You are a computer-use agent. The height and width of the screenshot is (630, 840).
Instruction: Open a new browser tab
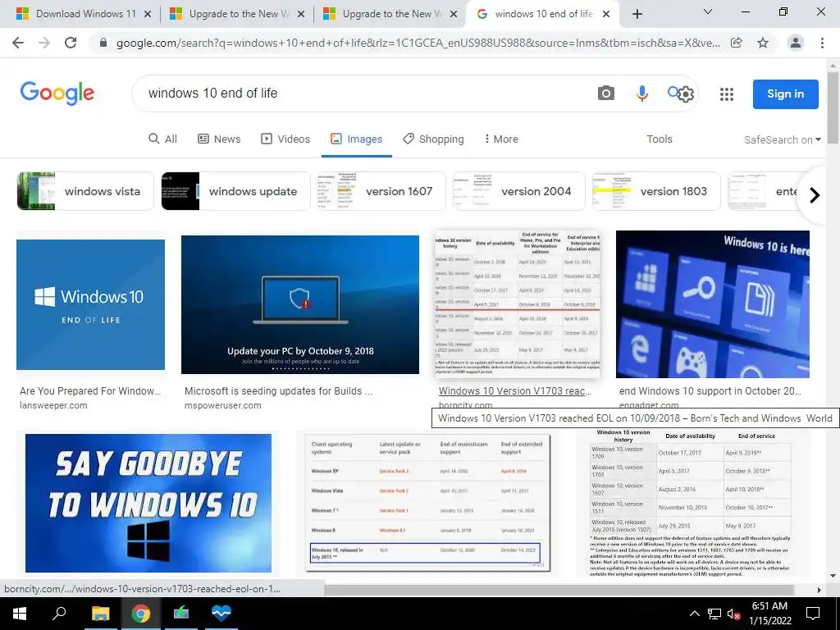tap(637, 14)
